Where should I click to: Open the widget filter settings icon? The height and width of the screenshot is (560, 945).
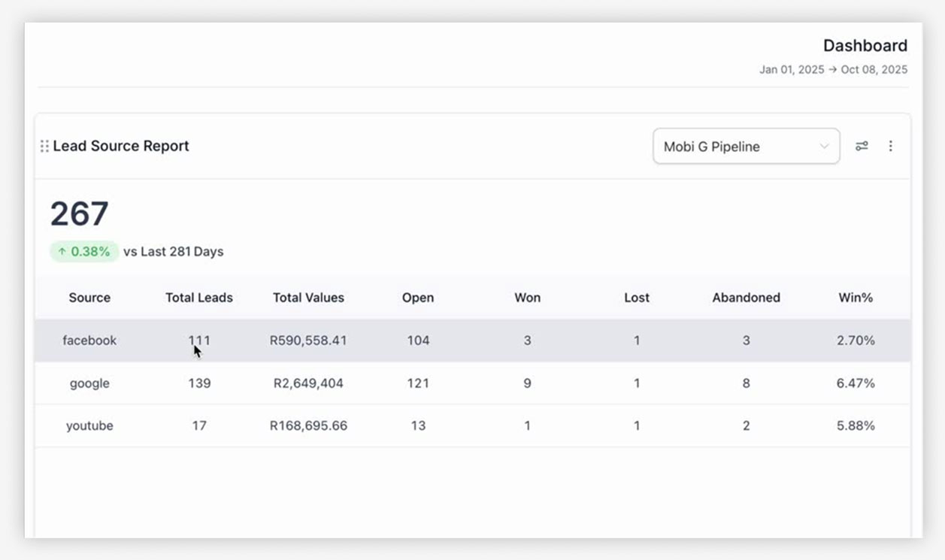[x=862, y=146]
